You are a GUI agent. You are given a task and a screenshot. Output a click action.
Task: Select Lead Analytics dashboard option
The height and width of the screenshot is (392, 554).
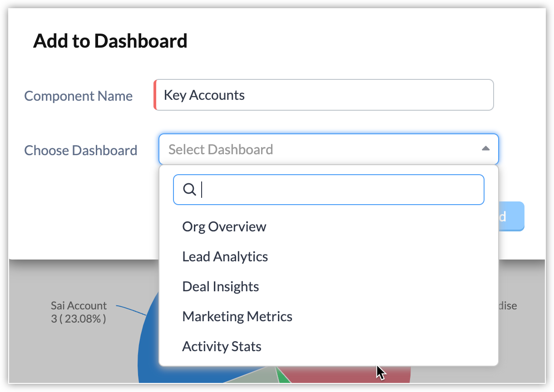(225, 257)
